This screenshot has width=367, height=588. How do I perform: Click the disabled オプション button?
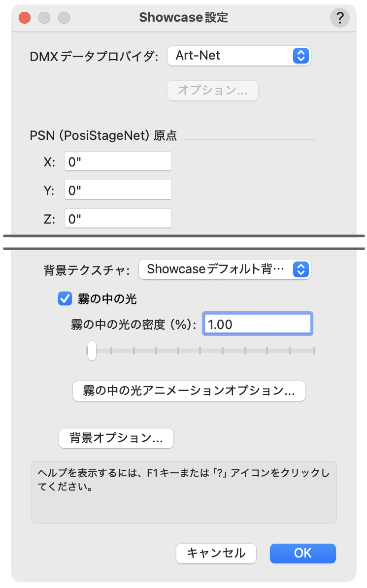coord(212,91)
